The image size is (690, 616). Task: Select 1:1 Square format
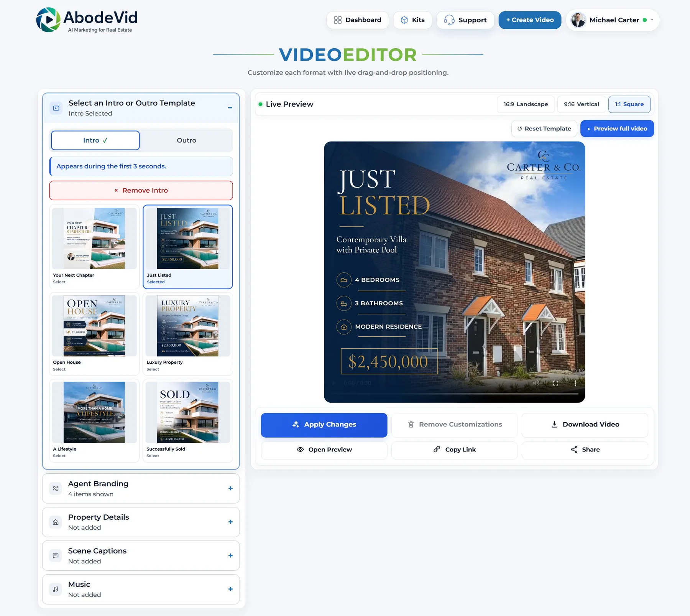tap(629, 104)
